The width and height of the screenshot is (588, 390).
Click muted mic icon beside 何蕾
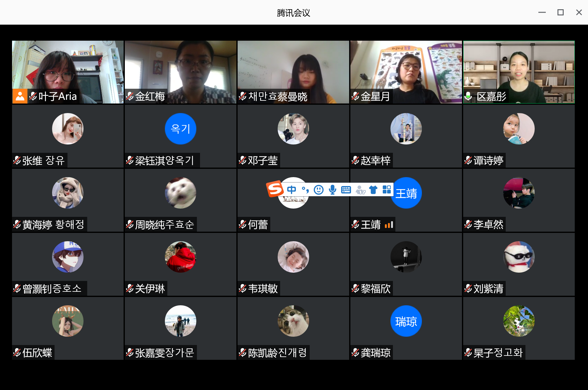click(243, 224)
